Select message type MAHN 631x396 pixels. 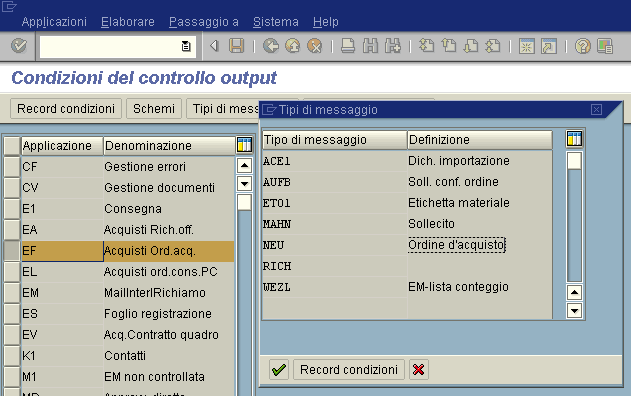coord(334,224)
